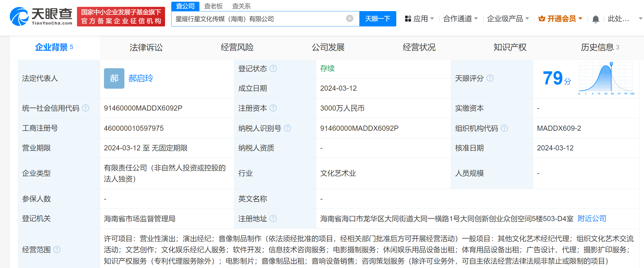Click help icon next to 天眼评分
644x268 pixels.
(x=490, y=78)
